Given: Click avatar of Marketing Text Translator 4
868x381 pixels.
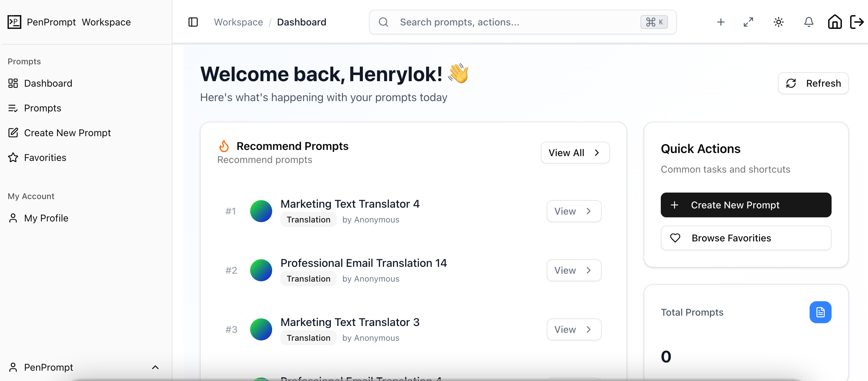Looking at the screenshot, I should click(x=261, y=211).
